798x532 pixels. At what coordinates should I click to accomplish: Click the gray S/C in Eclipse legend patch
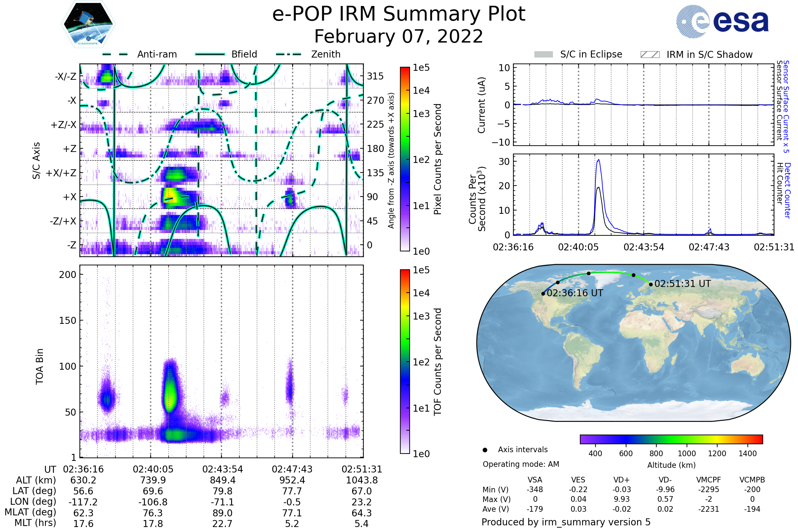[x=543, y=55]
